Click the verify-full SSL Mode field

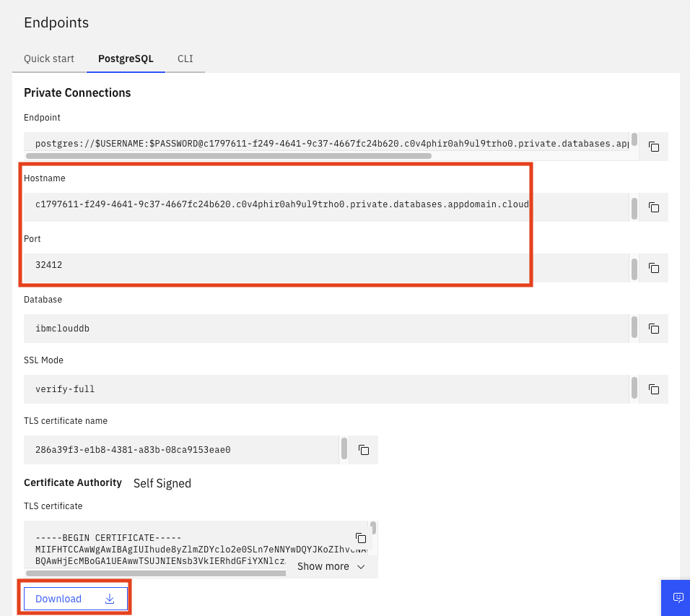[x=325, y=389]
